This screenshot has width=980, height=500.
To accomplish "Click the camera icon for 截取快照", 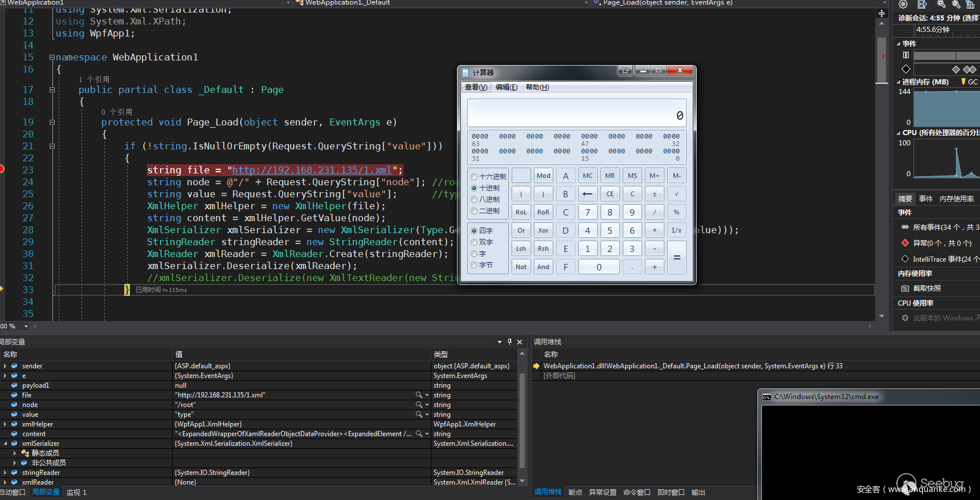I will click(905, 288).
